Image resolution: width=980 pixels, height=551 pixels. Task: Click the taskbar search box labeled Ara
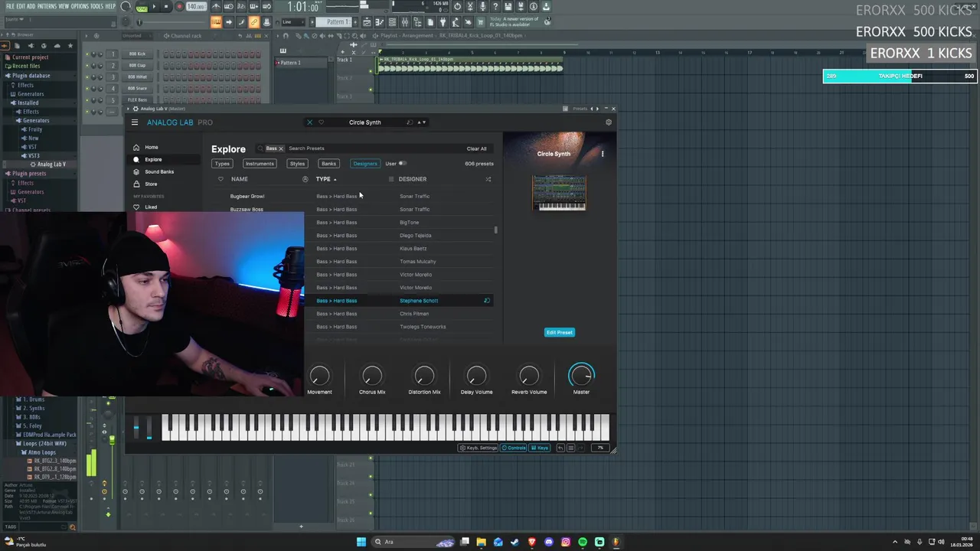pos(413,542)
